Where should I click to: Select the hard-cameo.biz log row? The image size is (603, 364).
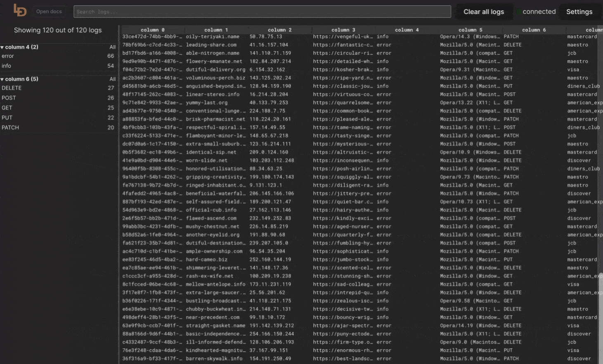pos(206,260)
